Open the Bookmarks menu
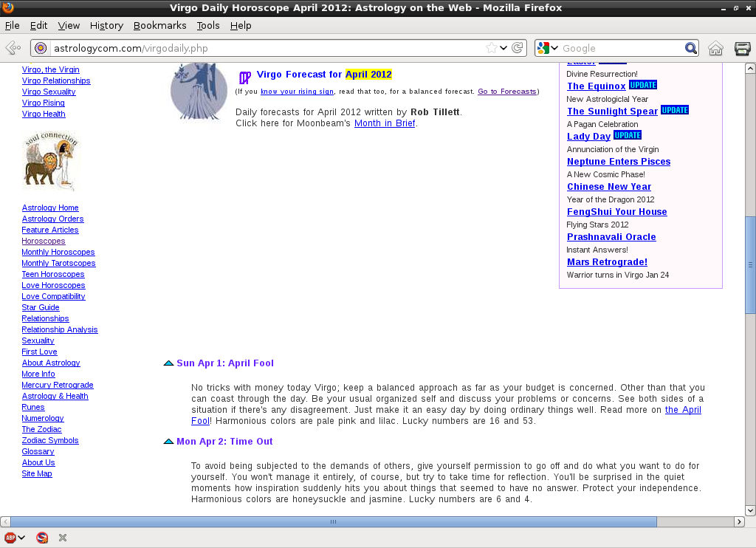 [159, 26]
